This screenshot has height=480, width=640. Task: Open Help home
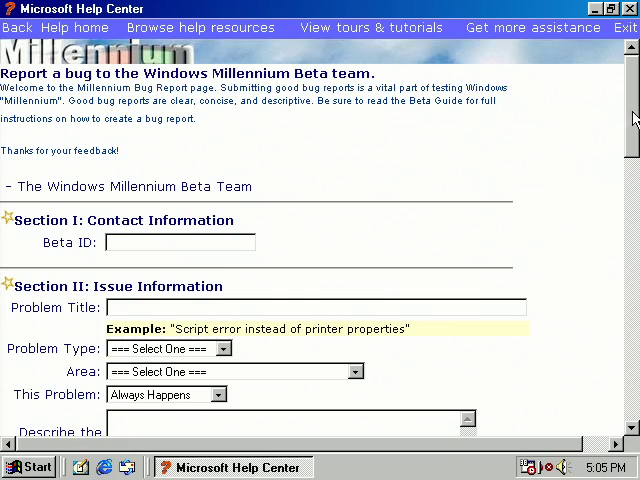pyautogui.click(x=75, y=28)
